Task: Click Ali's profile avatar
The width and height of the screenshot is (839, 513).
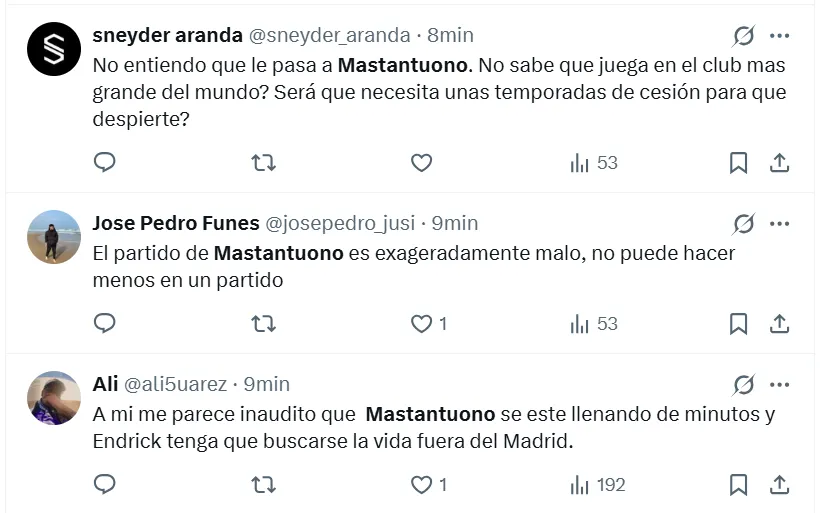Action: click(x=54, y=398)
